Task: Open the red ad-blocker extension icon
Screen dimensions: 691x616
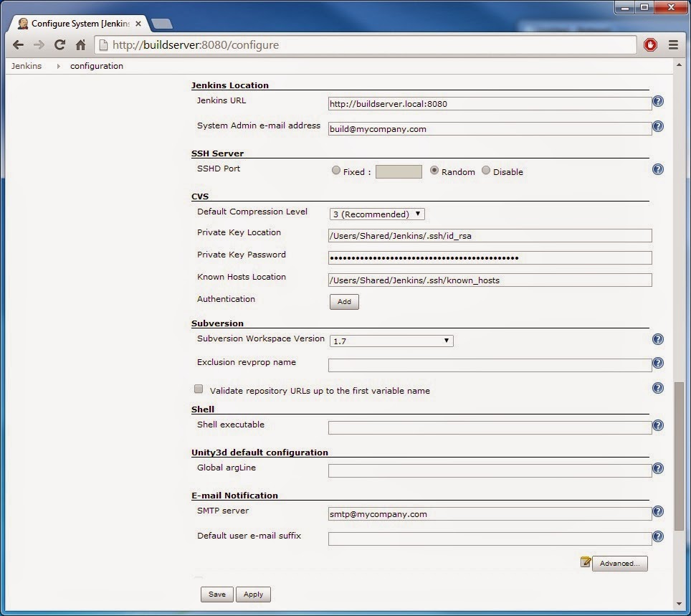Action: click(x=650, y=44)
